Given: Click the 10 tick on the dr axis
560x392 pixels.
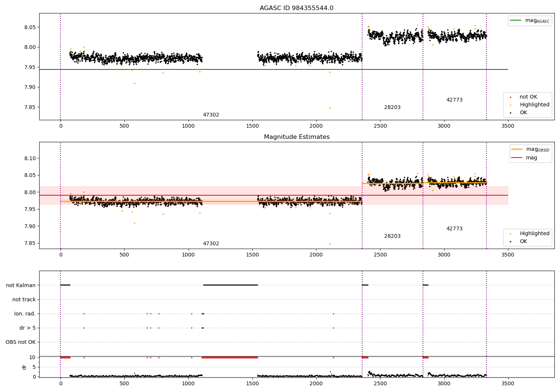Looking at the screenshot, I should click(x=32, y=357).
